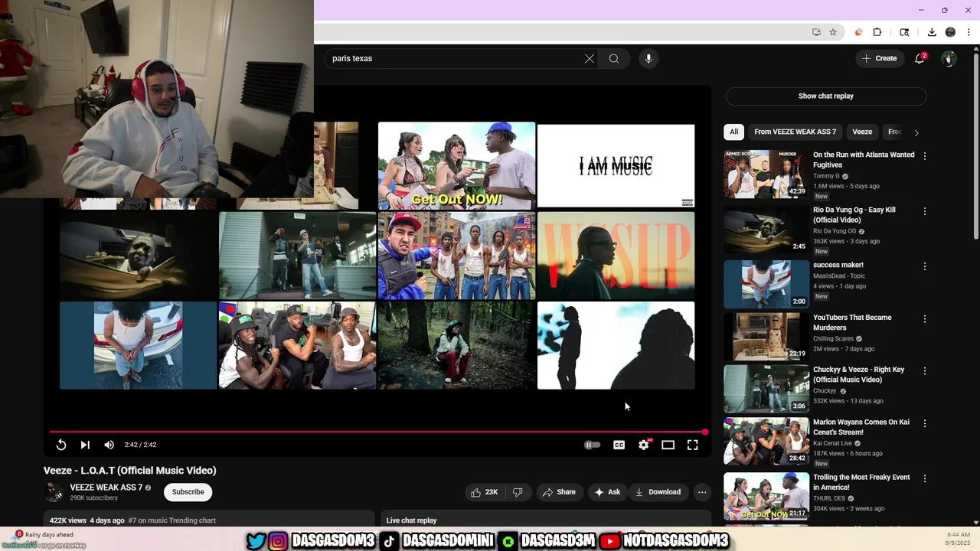Image resolution: width=980 pixels, height=551 pixels.
Task: Open success maker! video thumbnail
Action: [x=766, y=284]
